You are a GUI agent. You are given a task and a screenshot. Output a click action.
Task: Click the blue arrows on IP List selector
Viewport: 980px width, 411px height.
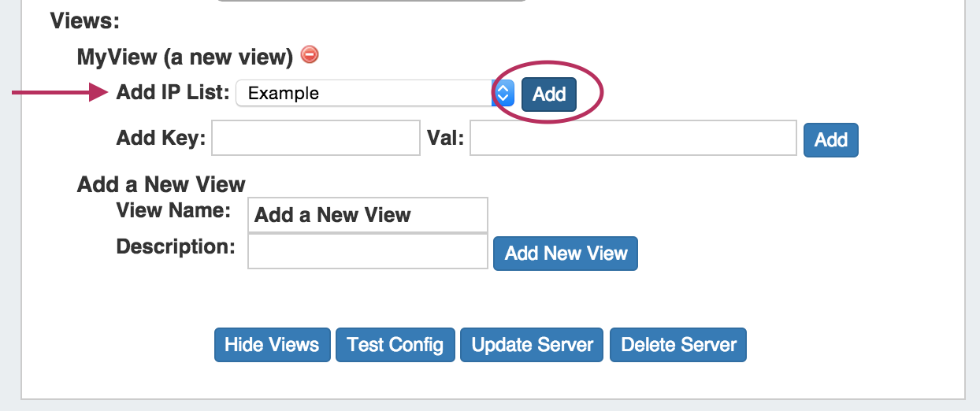click(504, 93)
